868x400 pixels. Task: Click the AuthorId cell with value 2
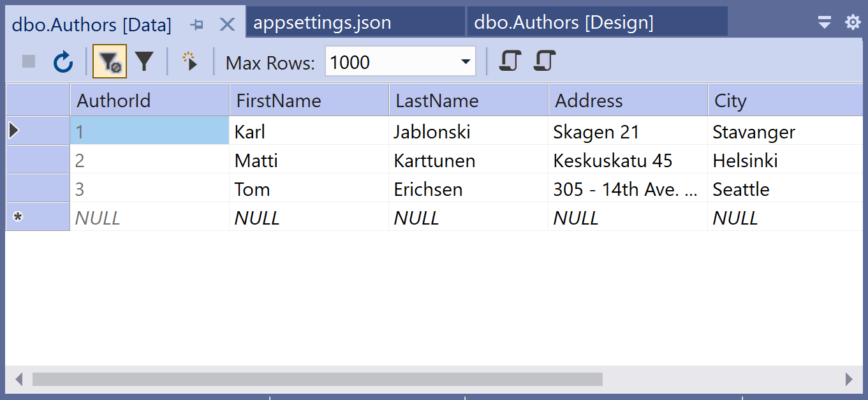pyautogui.click(x=150, y=159)
